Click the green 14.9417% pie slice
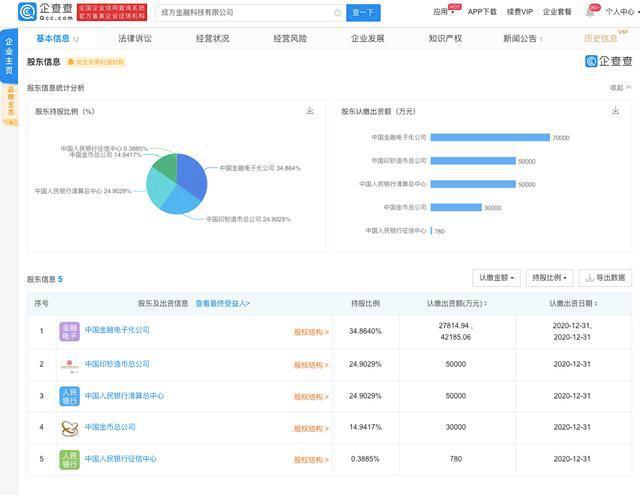 (x=167, y=166)
